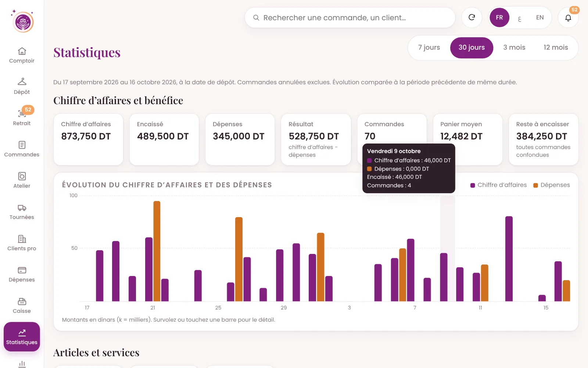Image resolution: width=588 pixels, height=368 pixels.
Task: Open the Clients pro building icon
Action: (22, 239)
